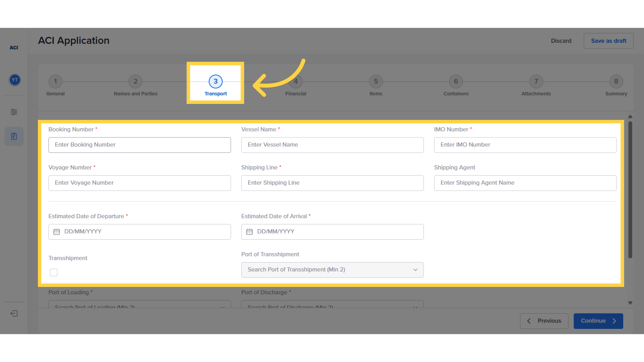
Task: Click the form's vertical scrollbar
Action: (x=630, y=189)
